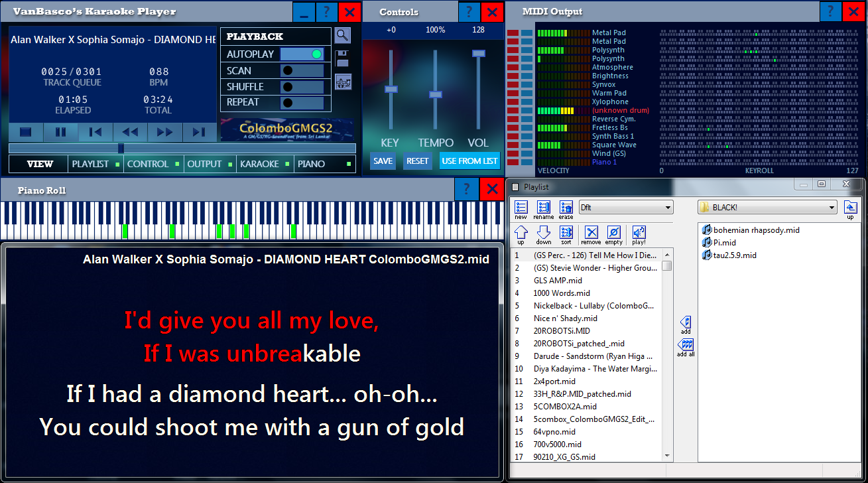Select playlist entry 64vpno.mid
Image resolution: width=868 pixels, height=483 pixels.
(586, 432)
